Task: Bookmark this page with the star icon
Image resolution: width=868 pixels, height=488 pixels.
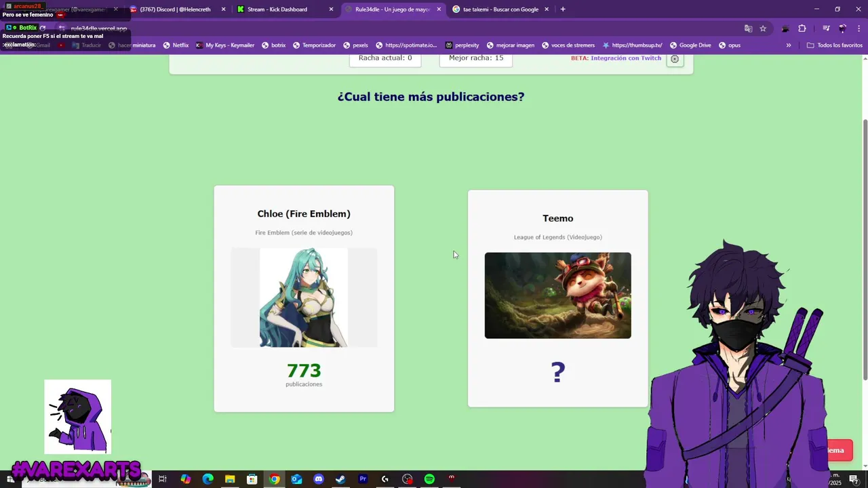Action: 763,28
